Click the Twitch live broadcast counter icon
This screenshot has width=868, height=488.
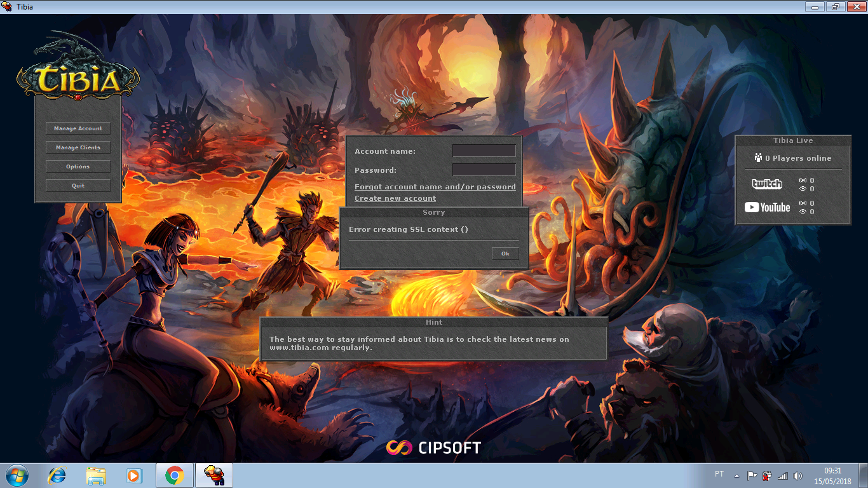pos(802,180)
